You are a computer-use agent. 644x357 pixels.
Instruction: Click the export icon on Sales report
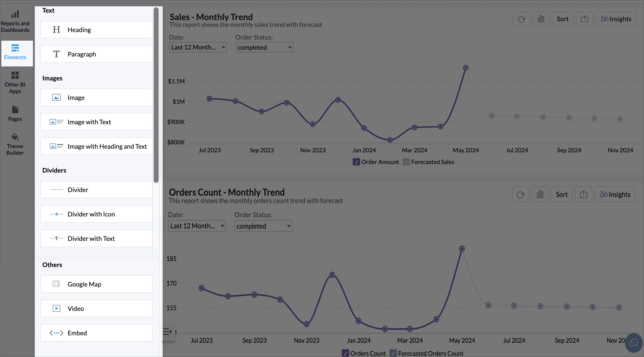tap(584, 19)
